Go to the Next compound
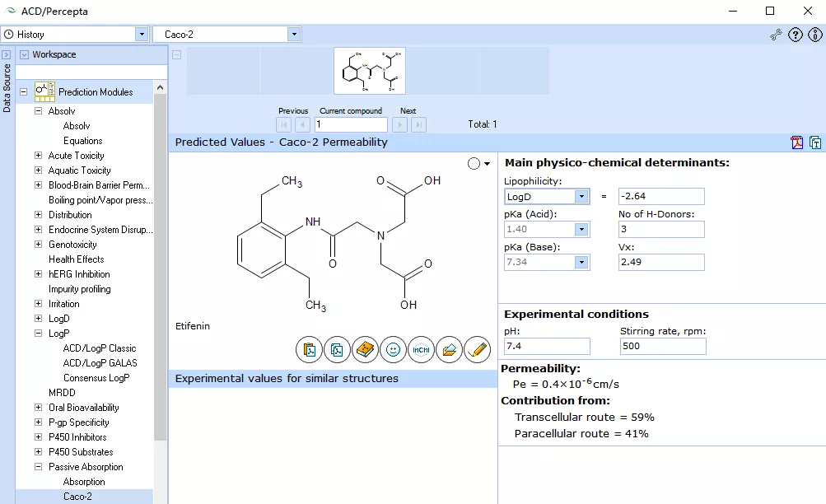The image size is (826, 504). (x=399, y=125)
